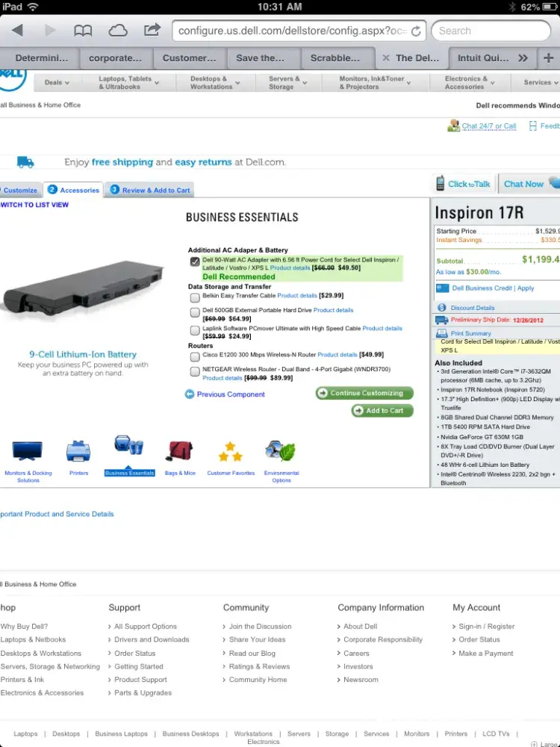560x747 pixels.
Task: Click the Add to Cart button
Action: pos(382,411)
